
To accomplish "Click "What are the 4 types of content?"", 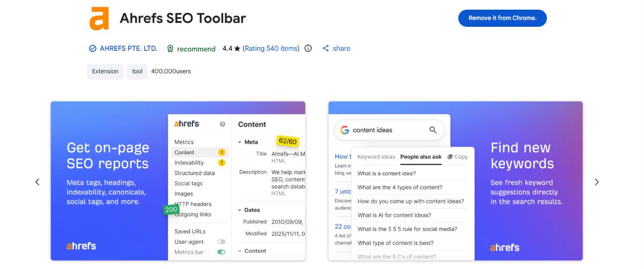I will tap(400, 188).
